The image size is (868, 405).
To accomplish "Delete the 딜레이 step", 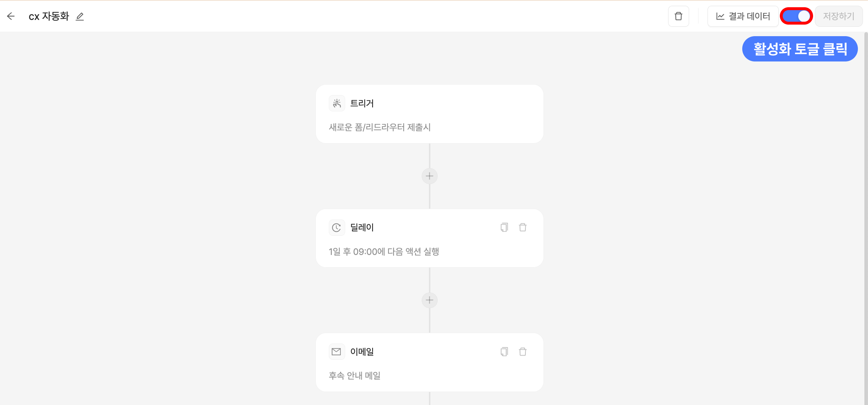I will 523,227.
